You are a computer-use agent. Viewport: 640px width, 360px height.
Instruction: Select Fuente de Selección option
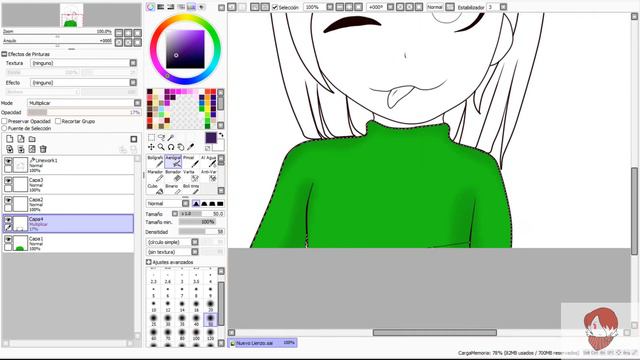click(4, 128)
